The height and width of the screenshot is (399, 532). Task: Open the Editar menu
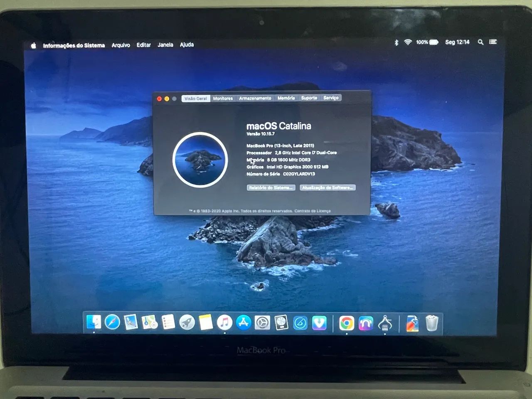pos(144,45)
